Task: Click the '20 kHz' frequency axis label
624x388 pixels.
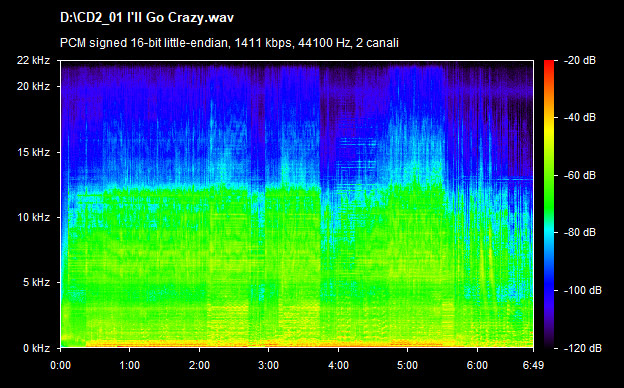Action: point(33,86)
